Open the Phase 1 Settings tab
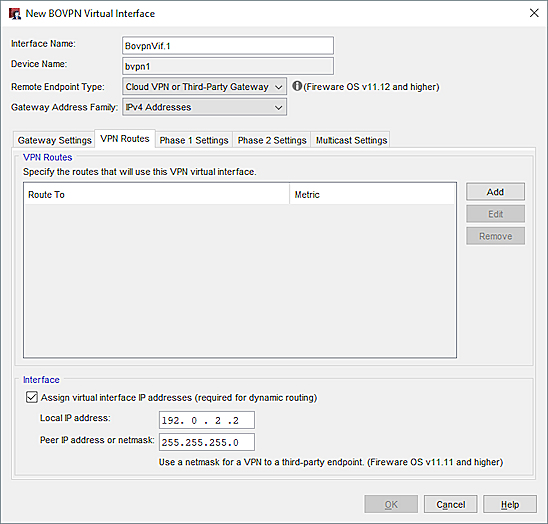 point(194,140)
